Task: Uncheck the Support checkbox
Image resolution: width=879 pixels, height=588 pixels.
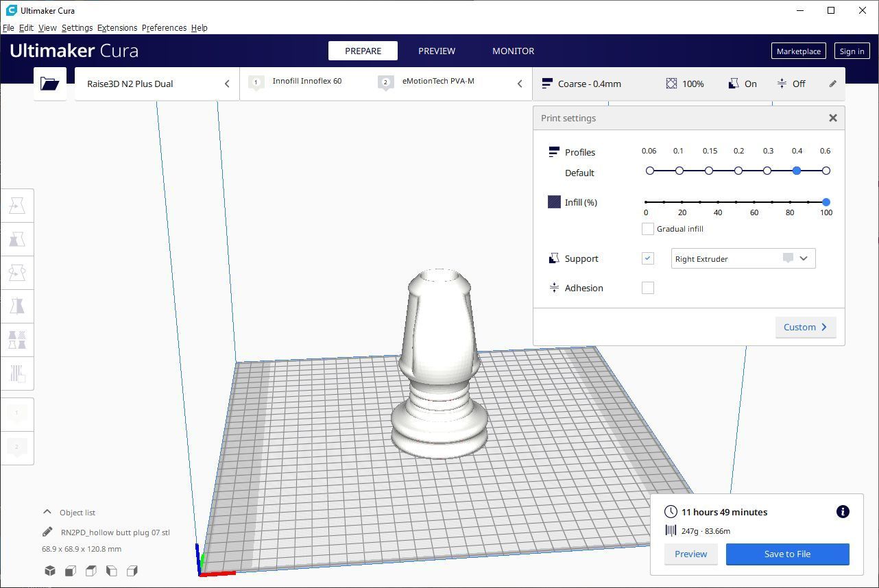Action: [647, 258]
